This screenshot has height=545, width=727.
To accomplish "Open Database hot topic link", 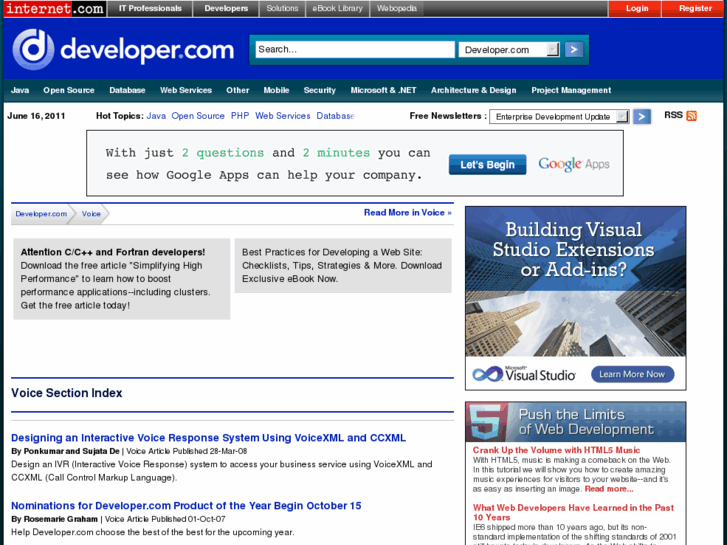I will [335, 116].
